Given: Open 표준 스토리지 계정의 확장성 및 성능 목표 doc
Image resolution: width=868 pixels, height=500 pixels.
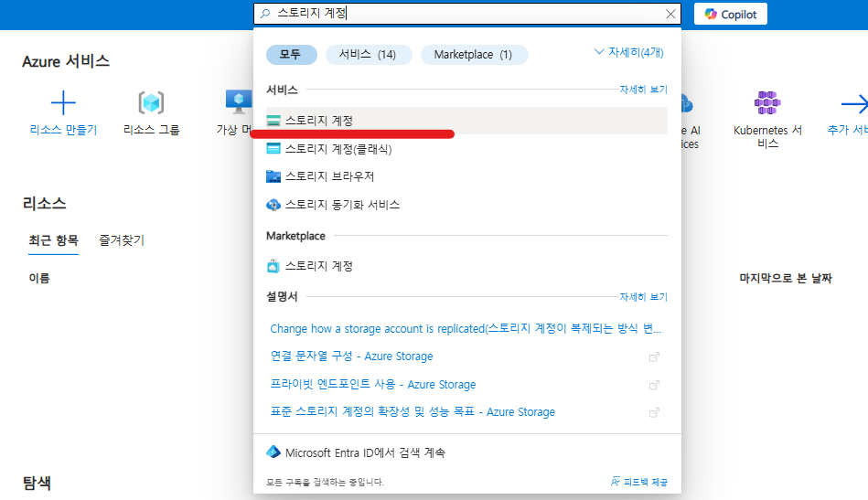Looking at the screenshot, I should click(x=413, y=412).
